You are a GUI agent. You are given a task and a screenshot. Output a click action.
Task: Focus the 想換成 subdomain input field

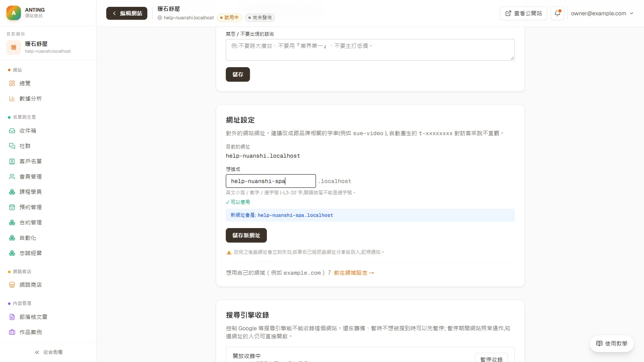[x=271, y=181]
